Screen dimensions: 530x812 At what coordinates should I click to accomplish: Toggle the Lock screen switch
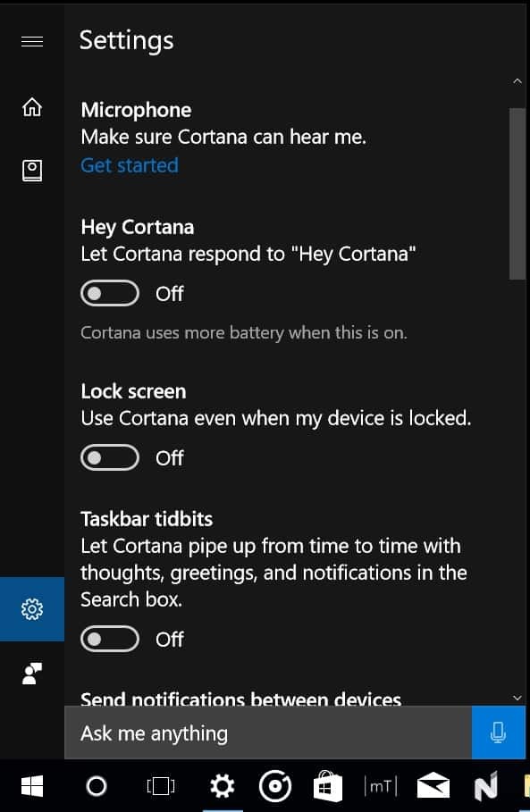coord(110,457)
